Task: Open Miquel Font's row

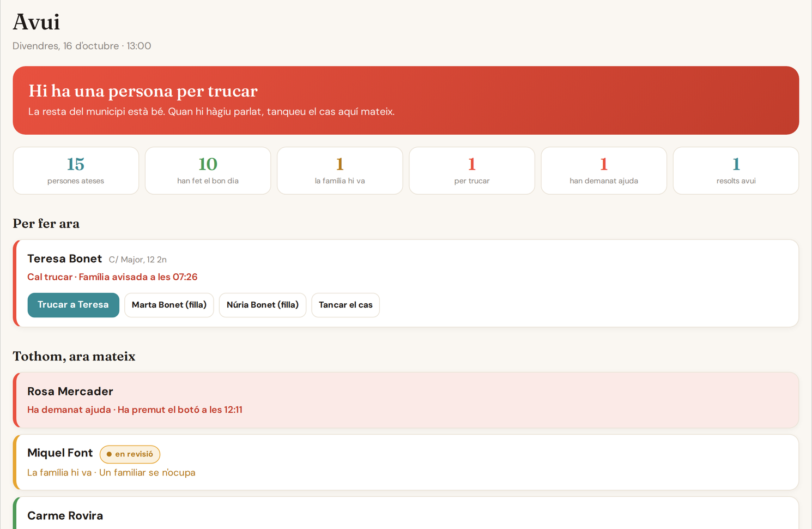Action: (x=406, y=462)
